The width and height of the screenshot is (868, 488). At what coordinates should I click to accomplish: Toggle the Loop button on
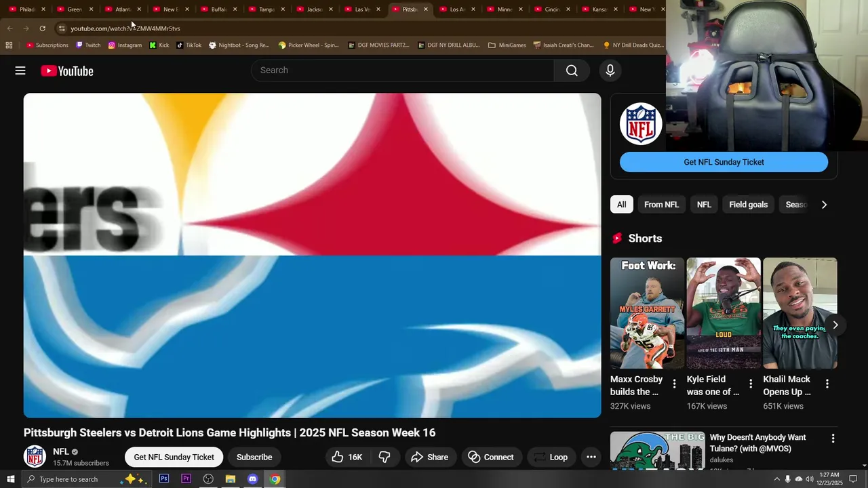550,457
